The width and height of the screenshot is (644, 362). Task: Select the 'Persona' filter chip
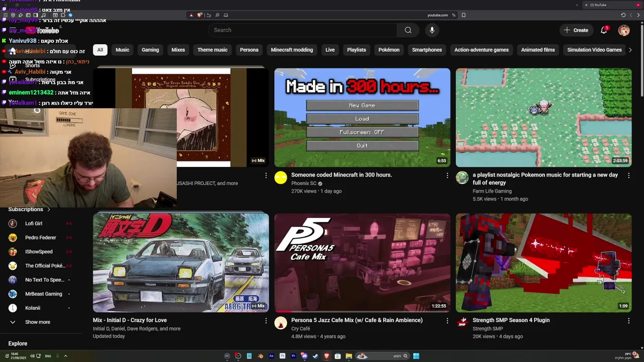tap(249, 50)
